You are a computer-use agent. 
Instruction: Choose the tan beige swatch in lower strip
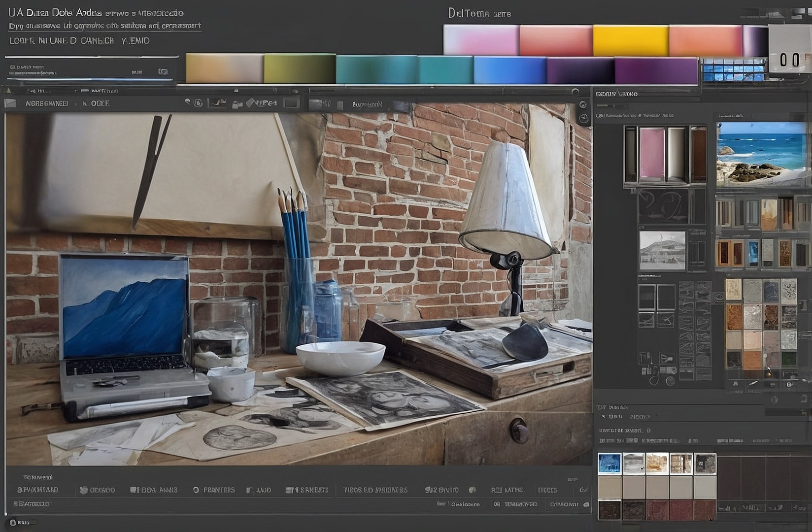[x=225, y=68]
